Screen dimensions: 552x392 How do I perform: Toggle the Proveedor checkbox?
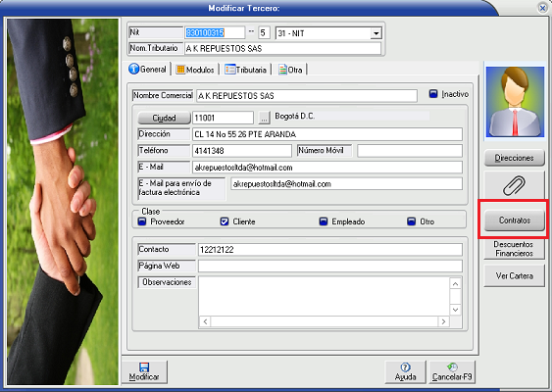coord(142,221)
